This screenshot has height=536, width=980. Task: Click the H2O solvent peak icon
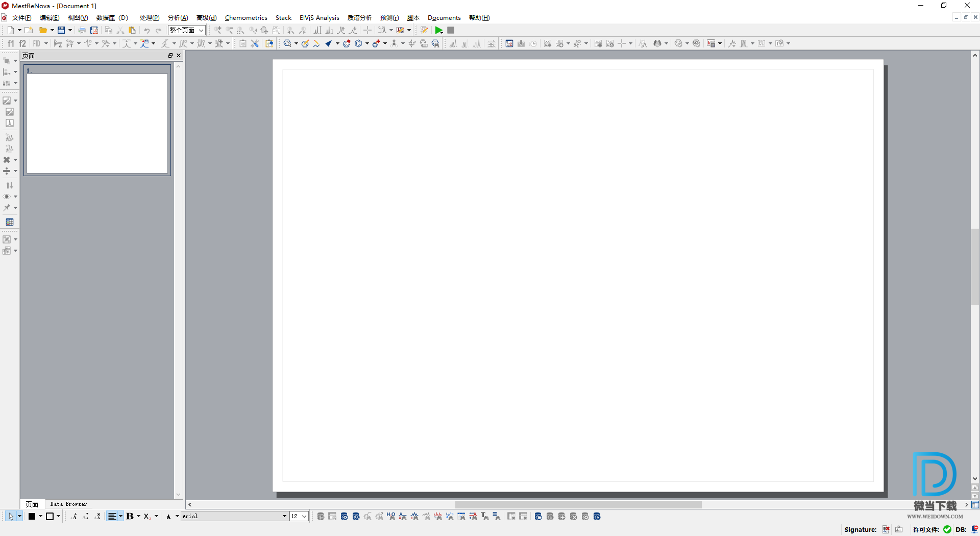[391, 516]
